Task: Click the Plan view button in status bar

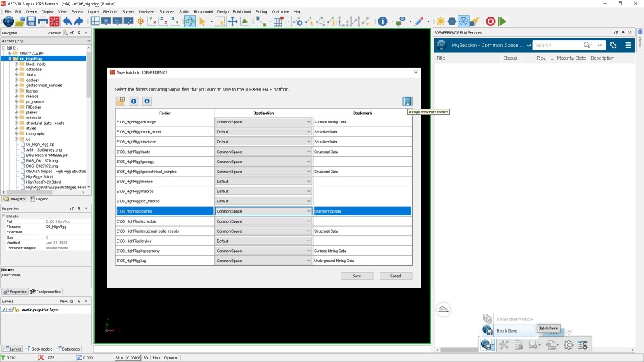Action: coord(156,357)
